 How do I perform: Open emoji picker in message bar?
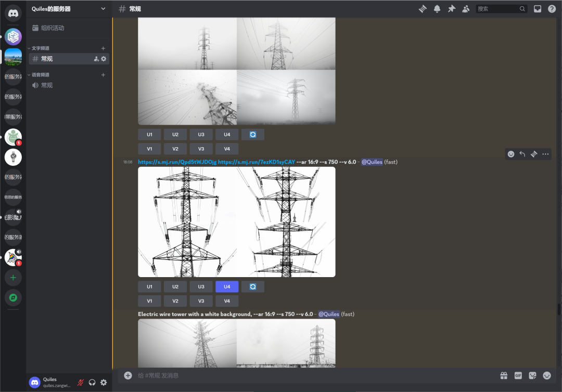click(547, 375)
